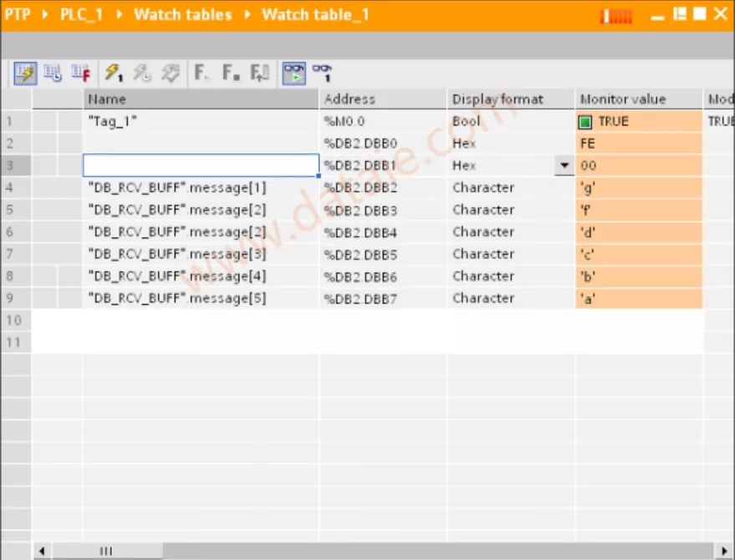Screen dimensions: 735x560
Task: Click the horizontal scrollbar left arrow
Action: click(42, 551)
